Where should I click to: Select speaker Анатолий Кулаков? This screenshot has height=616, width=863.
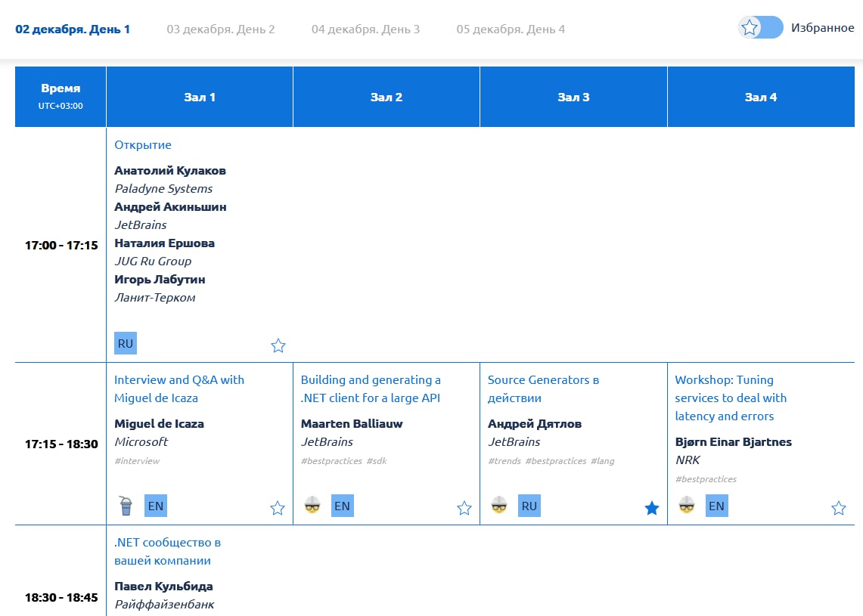(170, 171)
